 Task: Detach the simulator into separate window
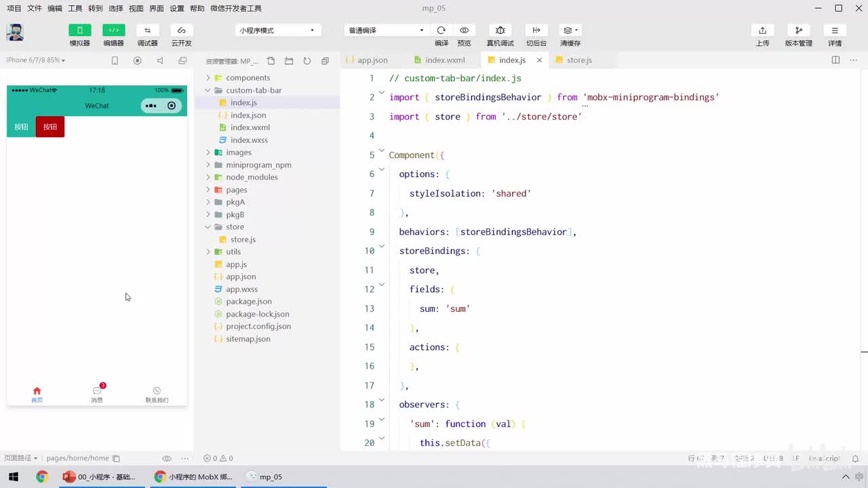point(182,60)
